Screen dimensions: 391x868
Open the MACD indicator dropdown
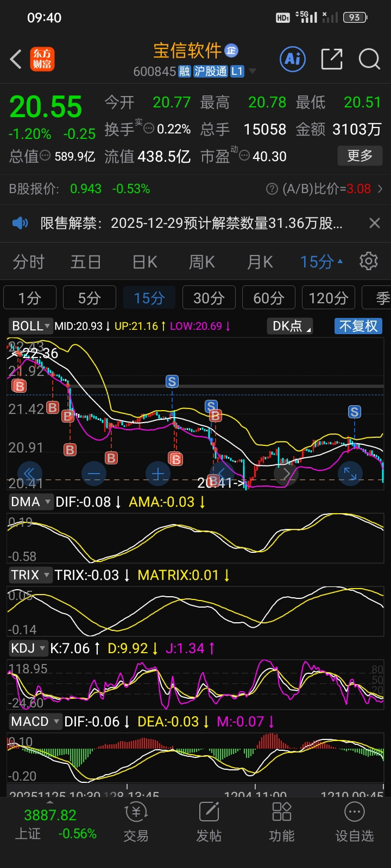tap(35, 722)
